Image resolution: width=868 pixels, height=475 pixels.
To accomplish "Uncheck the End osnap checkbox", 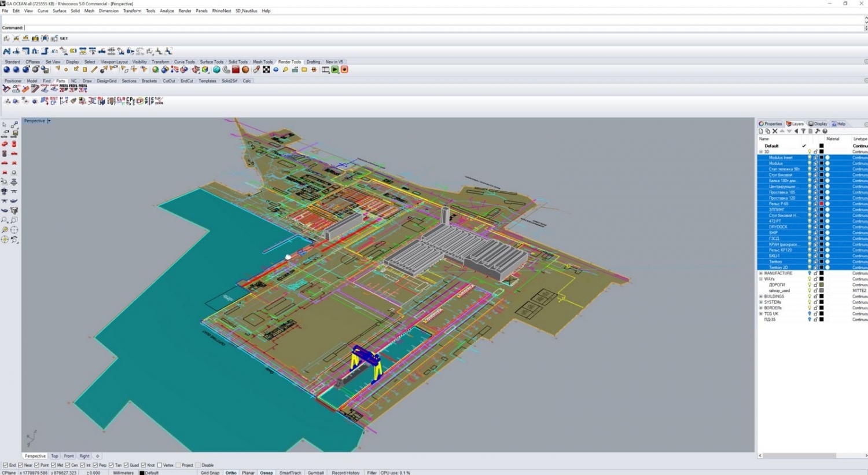I will (x=5, y=465).
